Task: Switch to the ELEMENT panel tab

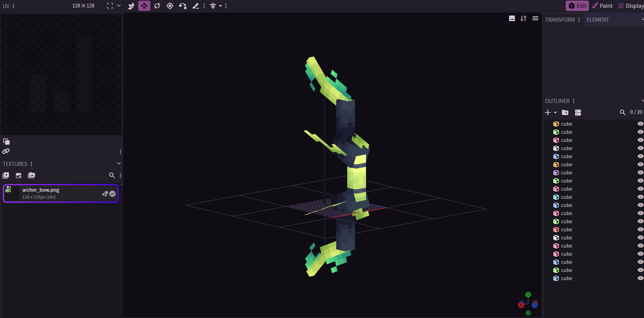Action: pos(598,20)
